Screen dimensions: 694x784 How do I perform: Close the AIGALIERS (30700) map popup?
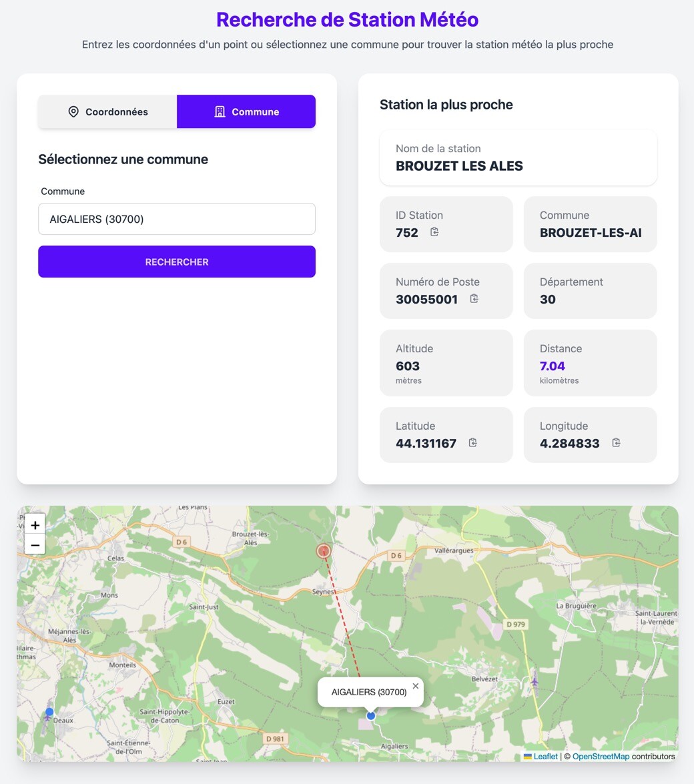416,686
